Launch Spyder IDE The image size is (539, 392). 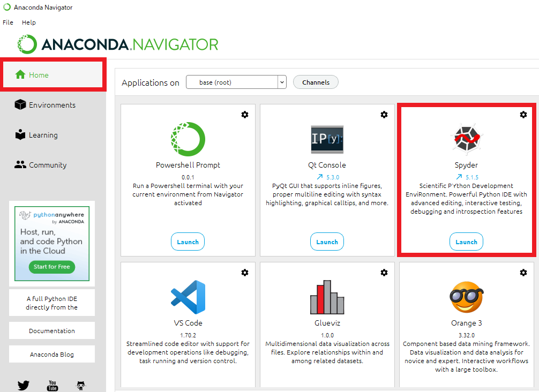click(466, 242)
